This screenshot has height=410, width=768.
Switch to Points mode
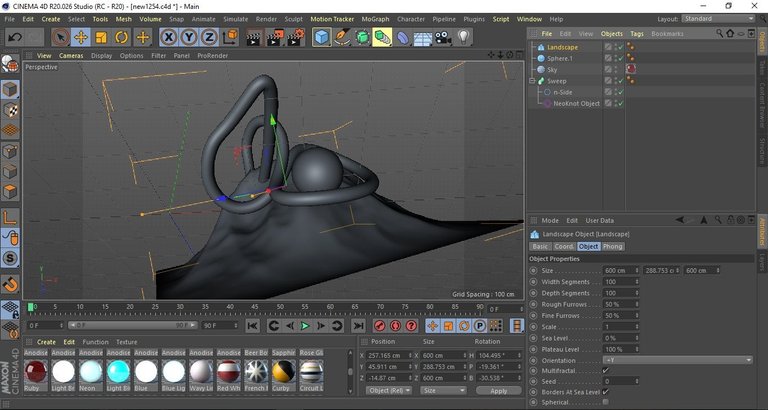[10, 151]
